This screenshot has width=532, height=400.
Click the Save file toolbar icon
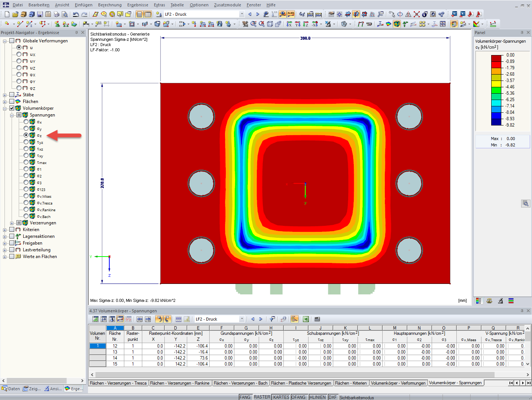tap(40, 14)
